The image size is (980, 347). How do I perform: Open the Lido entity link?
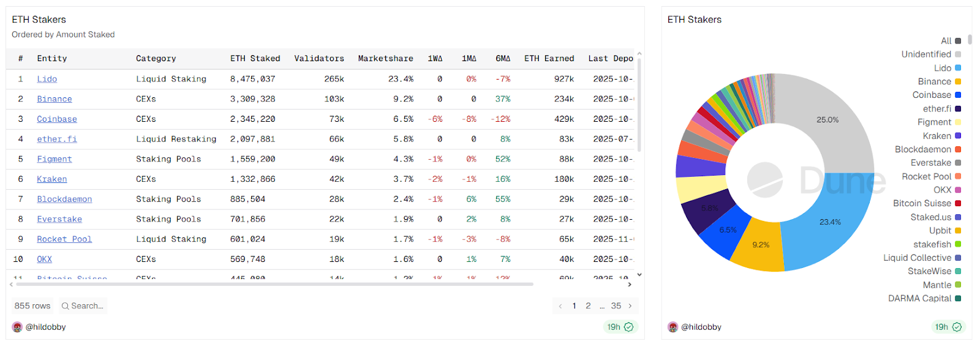(47, 79)
